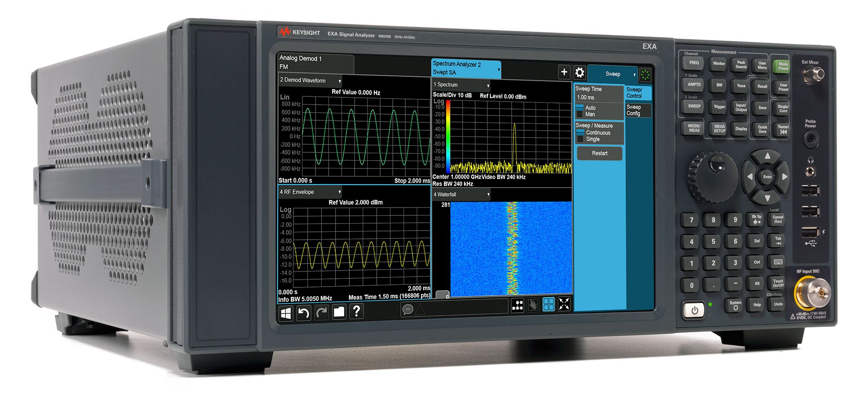Push the FREQ channel hardkey
Viewport: 868px width, 396px height.
coord(694,63)
